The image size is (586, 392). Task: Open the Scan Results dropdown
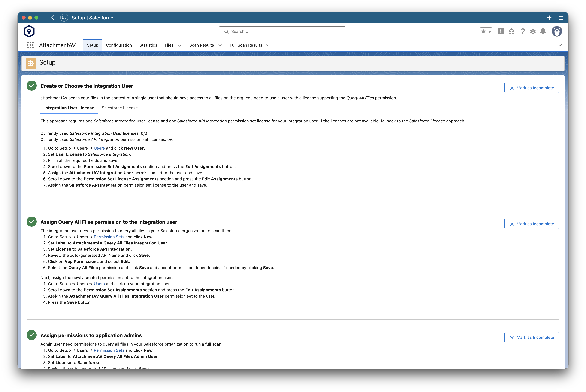220,45
